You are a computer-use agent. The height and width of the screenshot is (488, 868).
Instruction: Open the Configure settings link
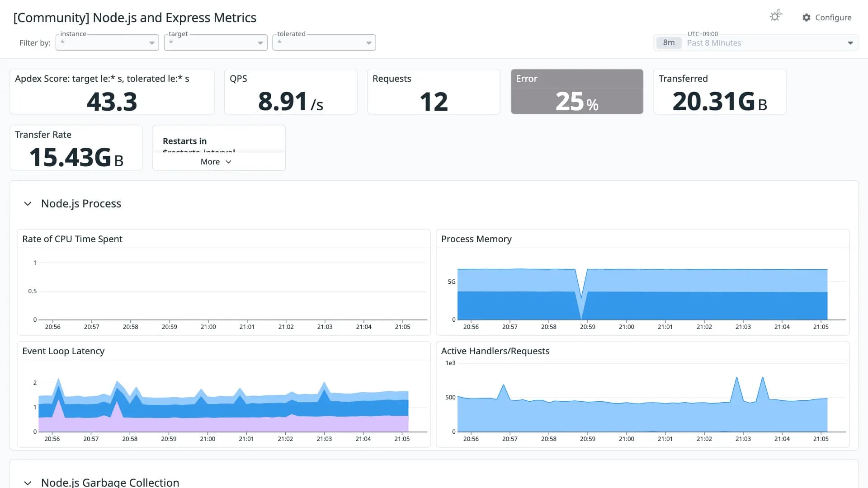[827, 18]
